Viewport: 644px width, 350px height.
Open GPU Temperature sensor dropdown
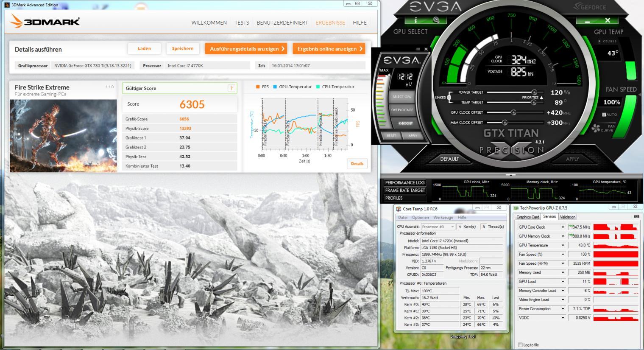(563, 245)
